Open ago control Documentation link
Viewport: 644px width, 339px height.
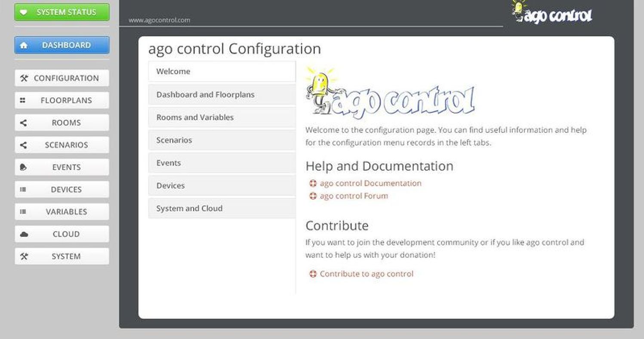coord(370,183)
